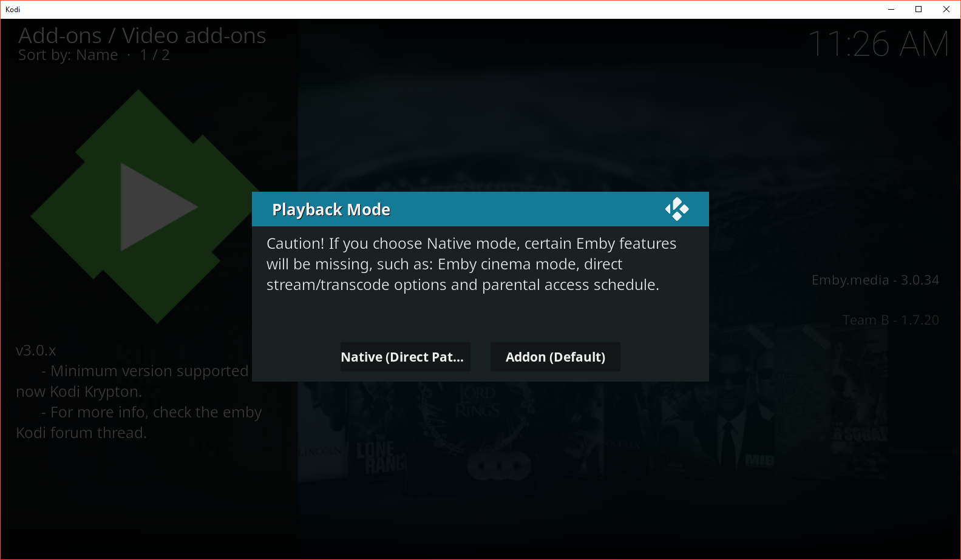Click the Sort by: Name label
This screenshot has height=560, width=961.
68,55
